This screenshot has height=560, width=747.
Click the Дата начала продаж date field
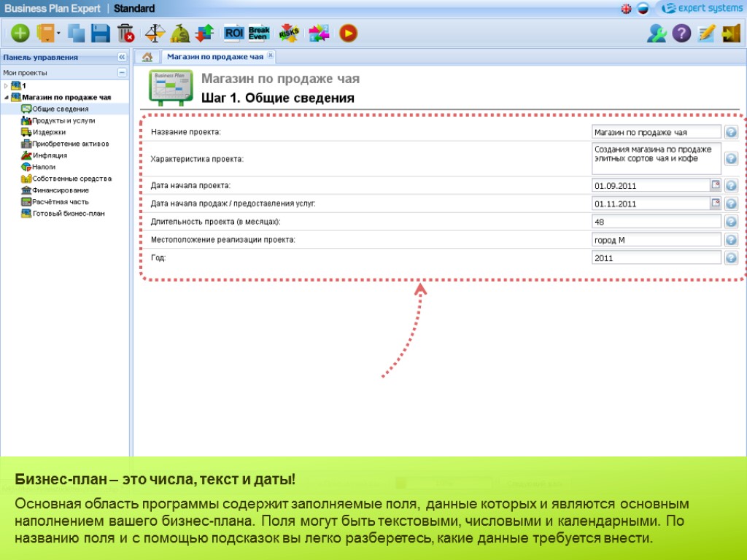[651, 203]
